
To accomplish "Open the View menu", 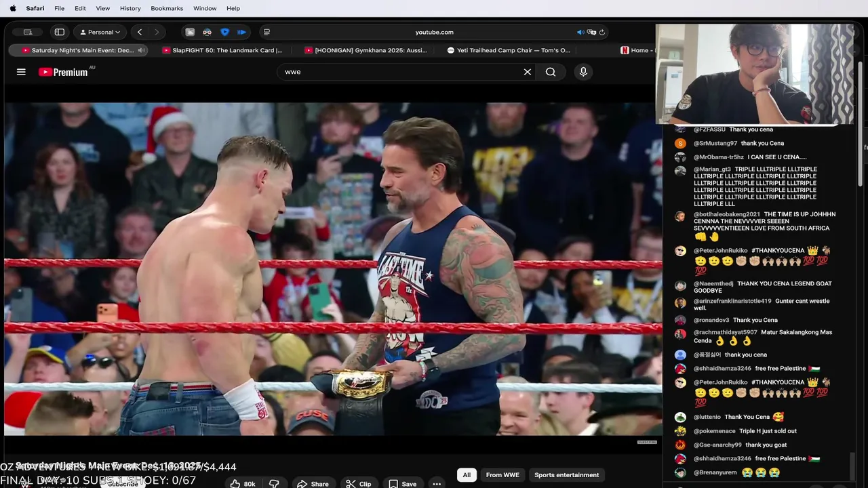I will pyautogui.click(x=103, y=8).
